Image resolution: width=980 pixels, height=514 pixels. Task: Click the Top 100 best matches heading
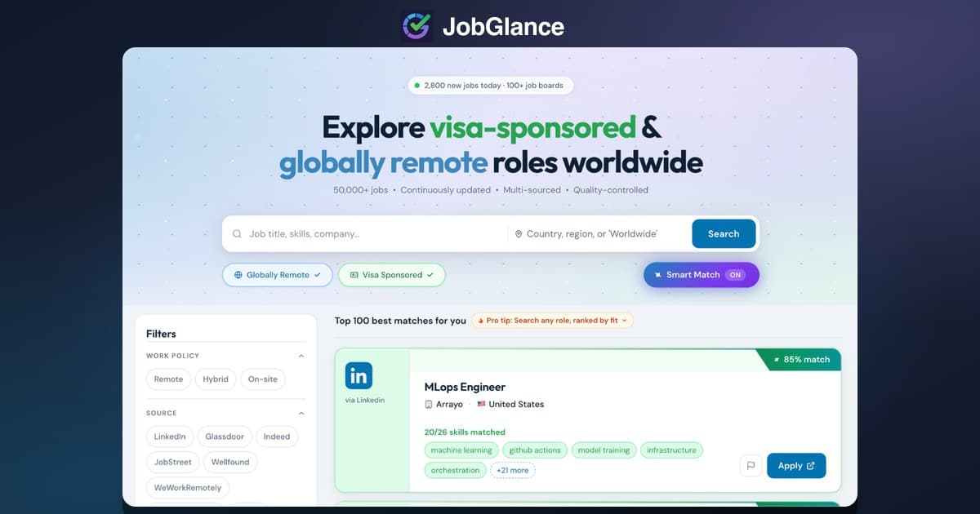(x=400, y=321)
